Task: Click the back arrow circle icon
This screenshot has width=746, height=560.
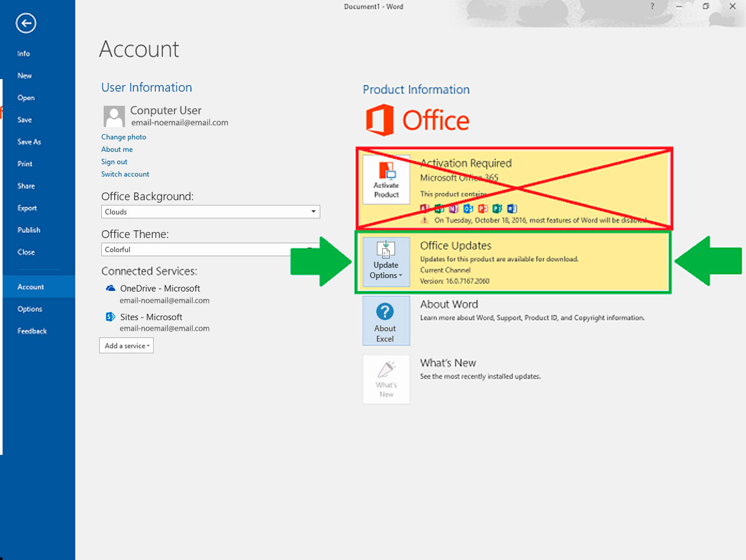Action: [26, 24]
